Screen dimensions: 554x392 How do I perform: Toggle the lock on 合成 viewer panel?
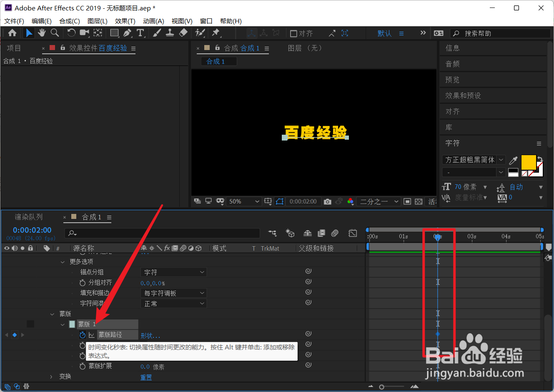click(217, 48)
